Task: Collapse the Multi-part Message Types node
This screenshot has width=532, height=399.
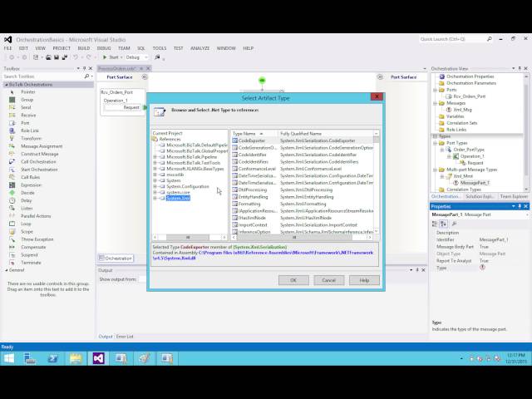Action: (x=436, y=170)
